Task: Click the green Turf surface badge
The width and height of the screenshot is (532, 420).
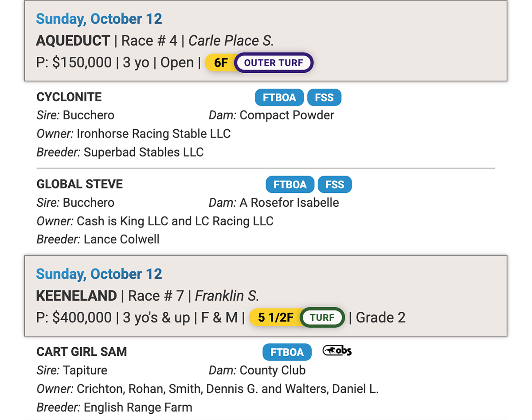Action: 322,318
